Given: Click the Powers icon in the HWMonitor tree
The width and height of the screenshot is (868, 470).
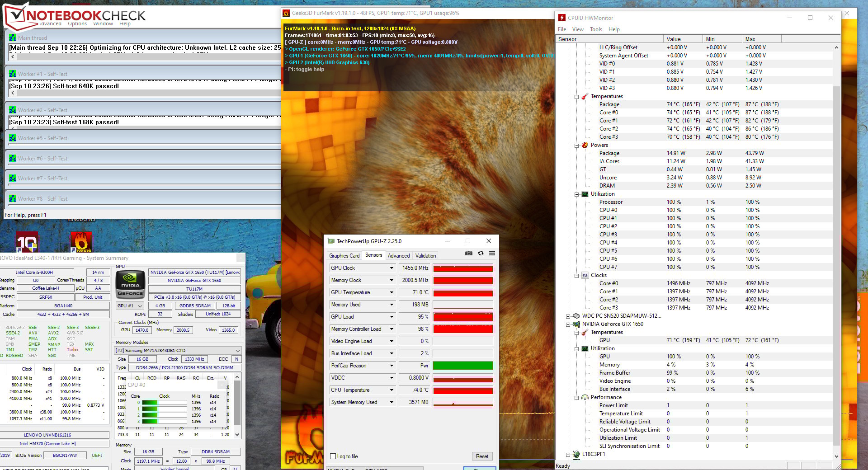Looking at the screenshot, I should pyautogui.click(x=585, y=145).
